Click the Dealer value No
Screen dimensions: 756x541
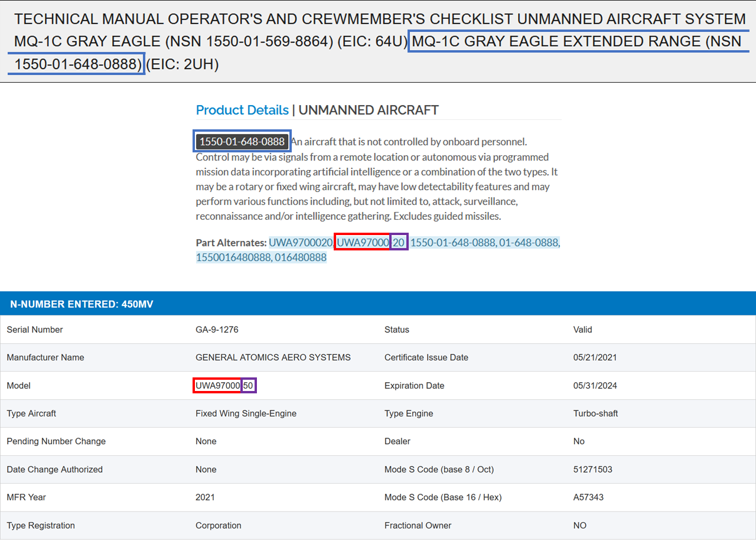tap(579, 441)
